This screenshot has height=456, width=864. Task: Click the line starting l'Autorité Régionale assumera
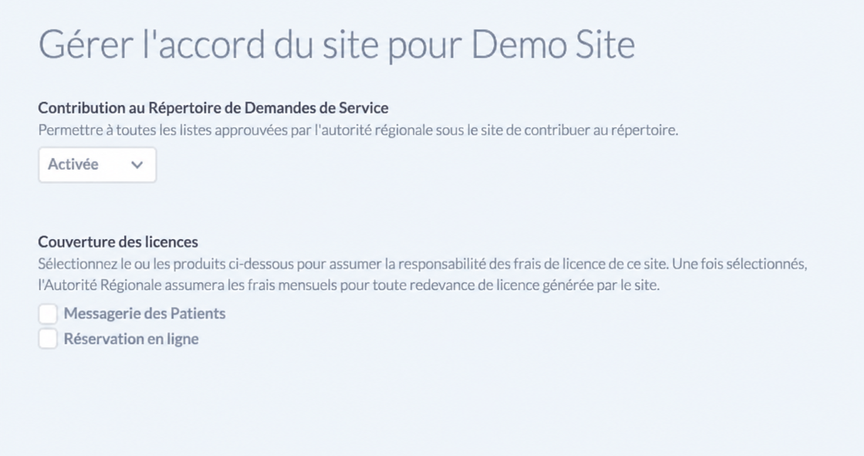[x=349, y=285]
